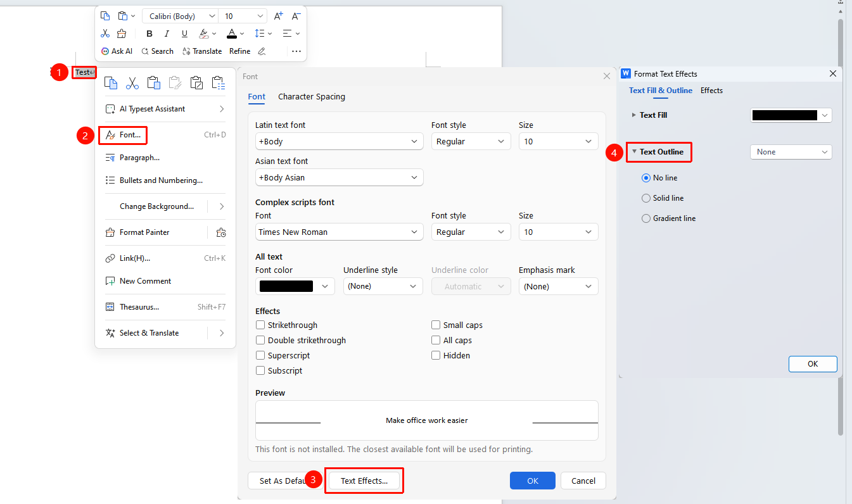The image size is (852, 504).
Task: Click the blue OK button in Font dialog
Action: (533, 481)
